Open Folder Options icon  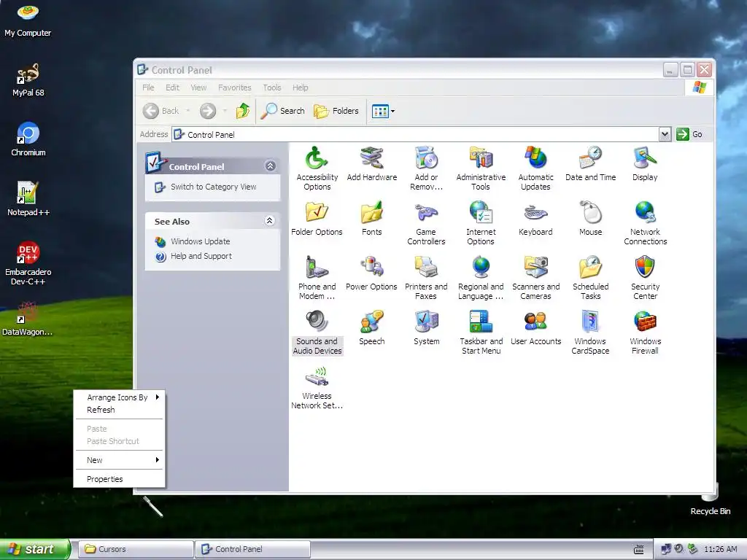click(317, 219)
